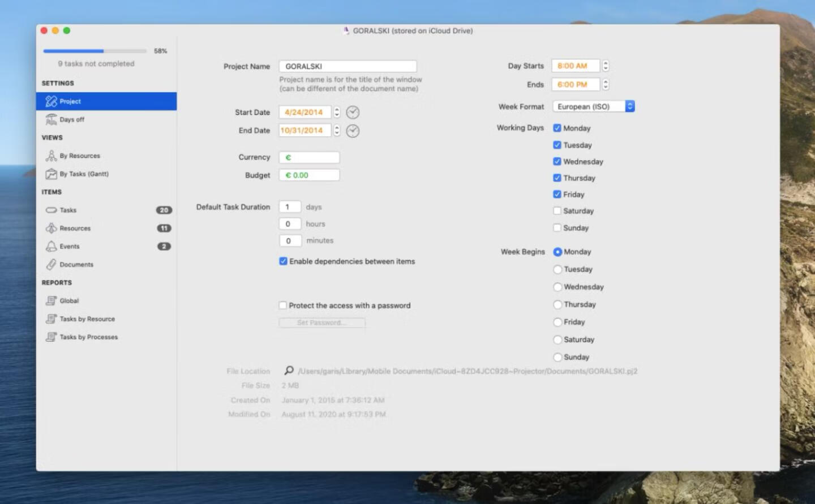Open the Tasks item icon
The height and width of the screenshot is (504, 815).
coord(51,210)
